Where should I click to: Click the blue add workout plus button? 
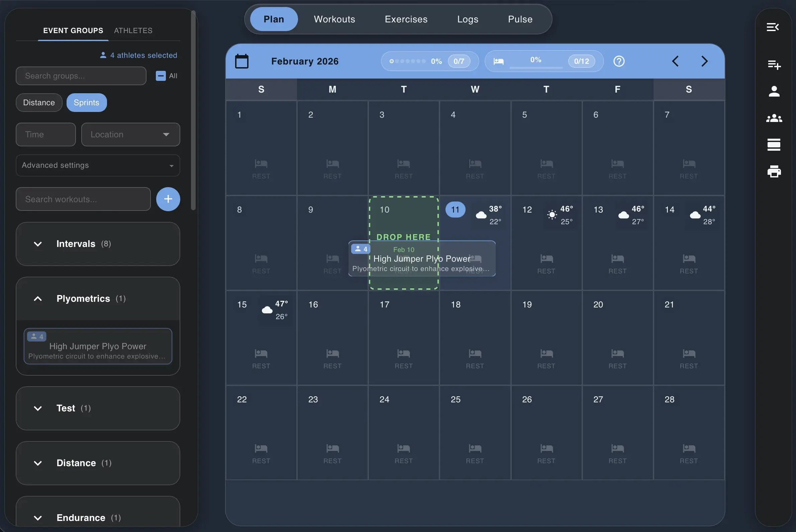click(x=168, y=199)
